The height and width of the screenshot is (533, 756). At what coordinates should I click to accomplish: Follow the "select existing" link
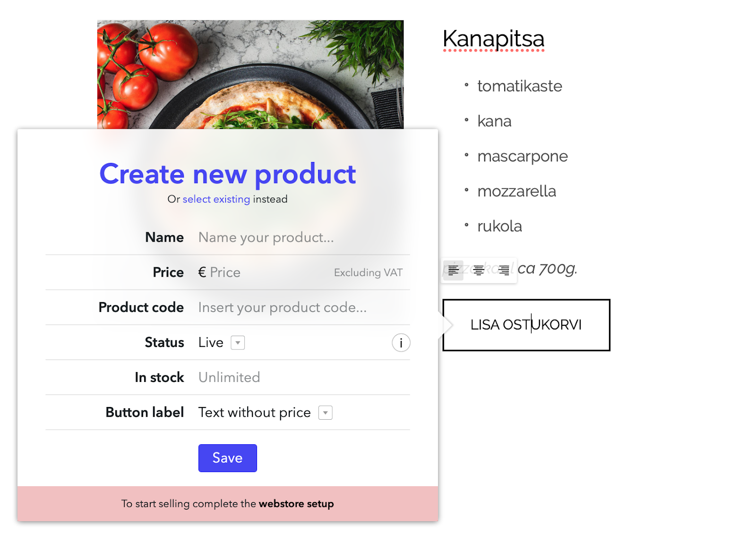[216, 199]
